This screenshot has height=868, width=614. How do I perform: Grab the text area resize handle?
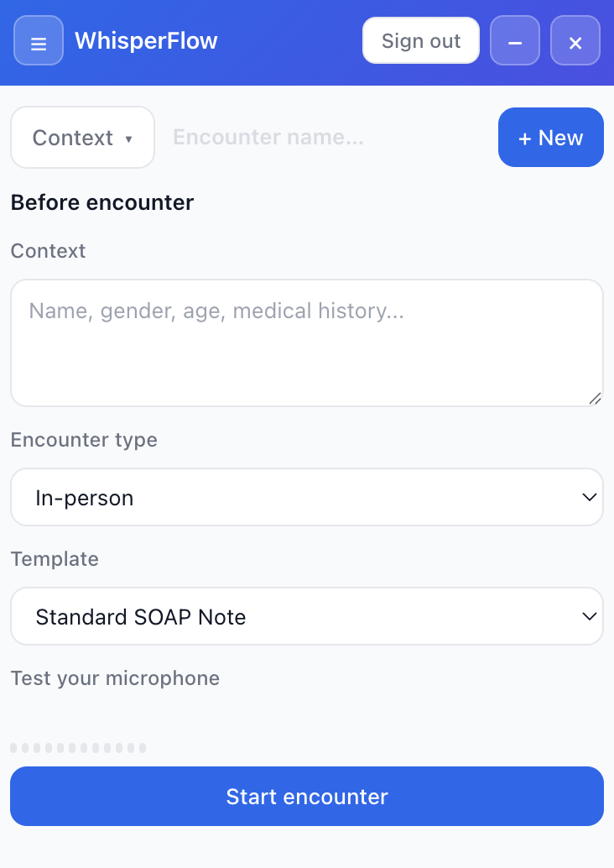pos(595,399)
